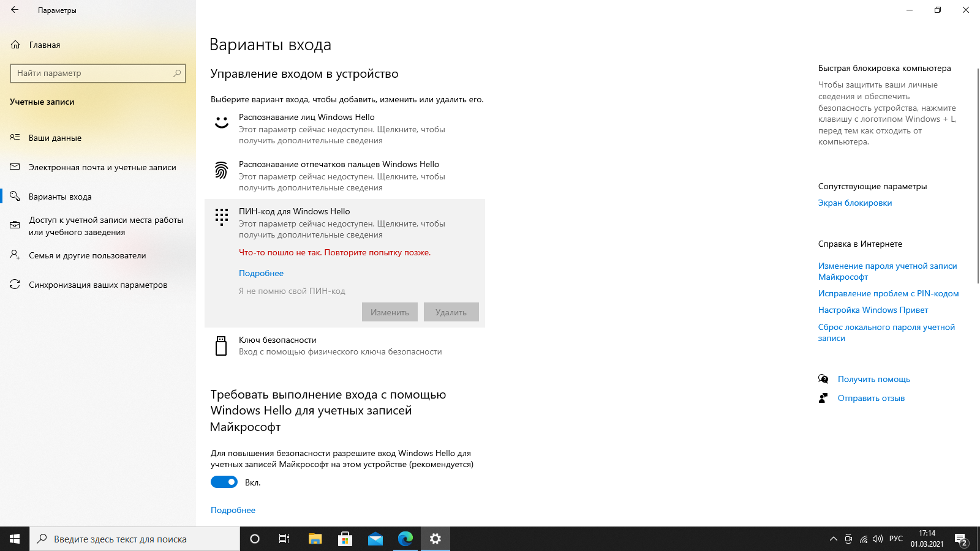Click the Главная label in sidebar
Screen dimensions: 980x551
tap(45, 45)
